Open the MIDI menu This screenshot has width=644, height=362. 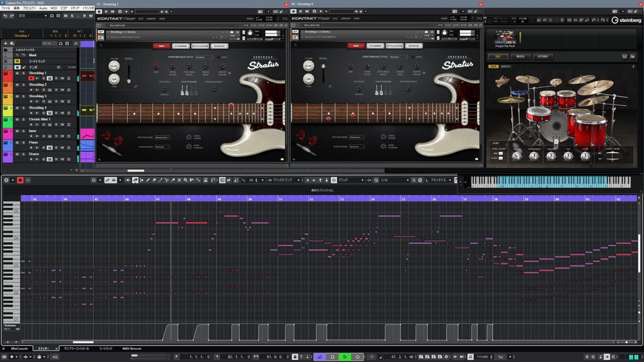(54, 8)
